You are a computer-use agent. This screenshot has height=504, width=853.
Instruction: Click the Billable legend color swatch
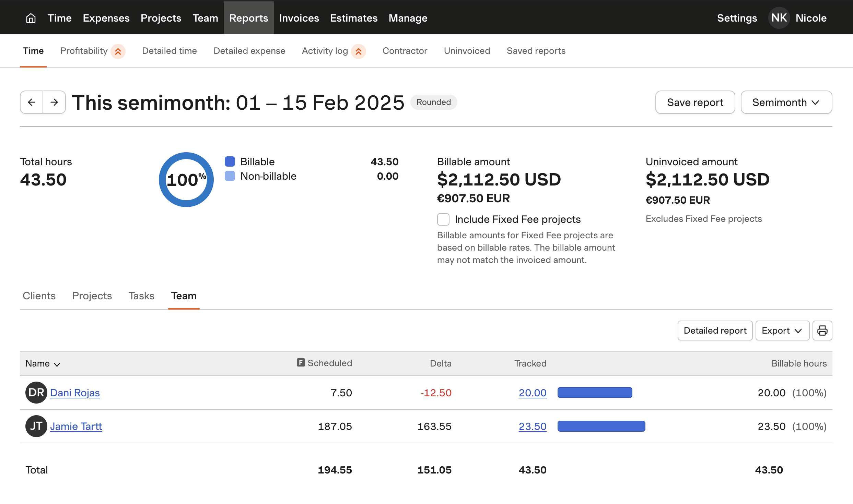pos(230,161)
